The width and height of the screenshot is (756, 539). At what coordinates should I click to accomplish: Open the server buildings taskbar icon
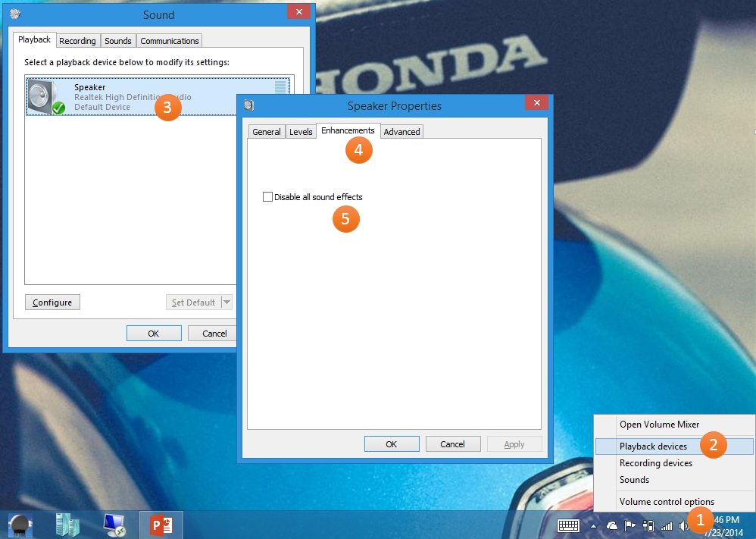click(67, 525)
